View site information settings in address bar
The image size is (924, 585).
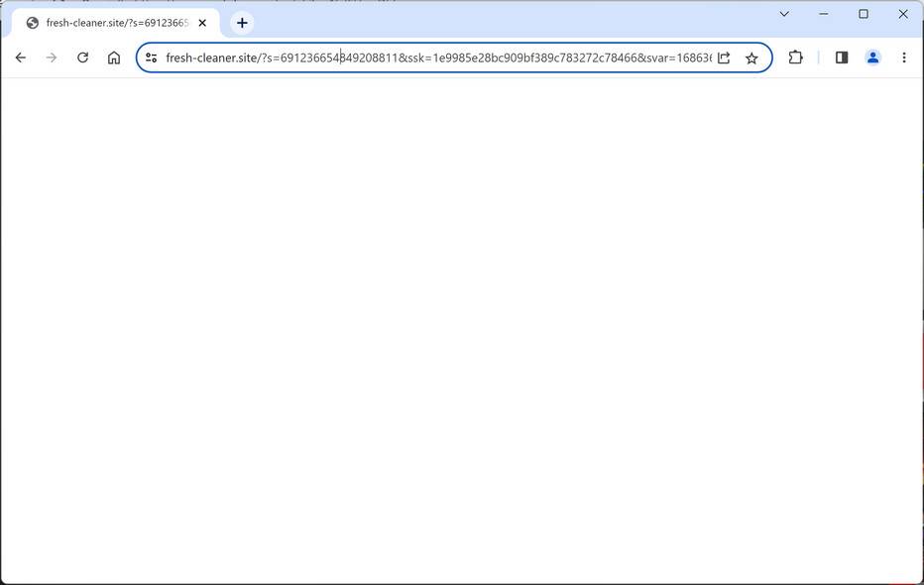click(151, 58)
